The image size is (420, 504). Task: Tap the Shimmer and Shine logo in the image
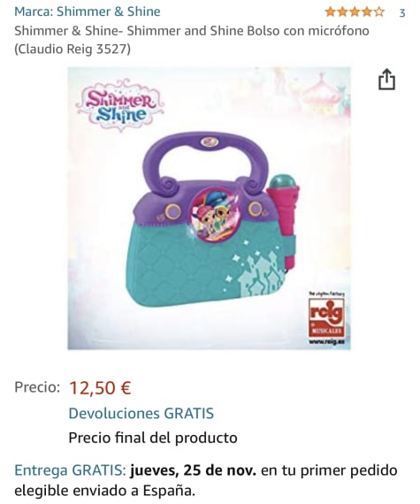[120, 105]
